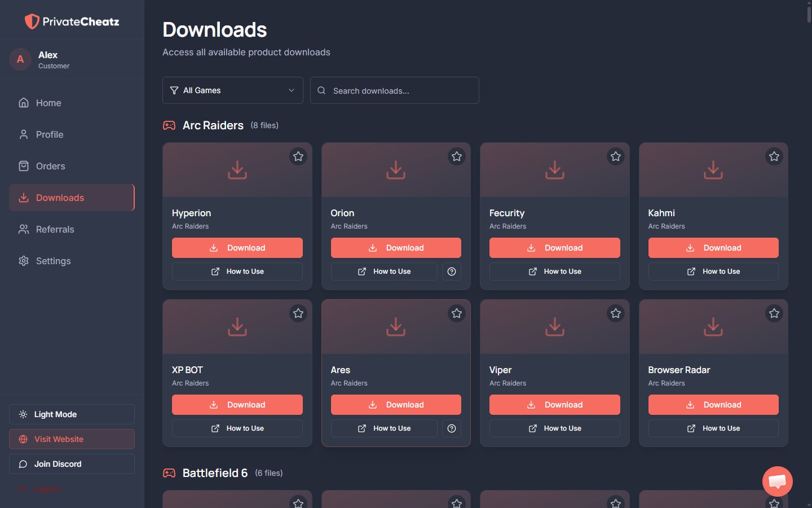Viewport: 812px width, 508px height.
Task: Open How to Use for Ares
Action: point(384,428)
